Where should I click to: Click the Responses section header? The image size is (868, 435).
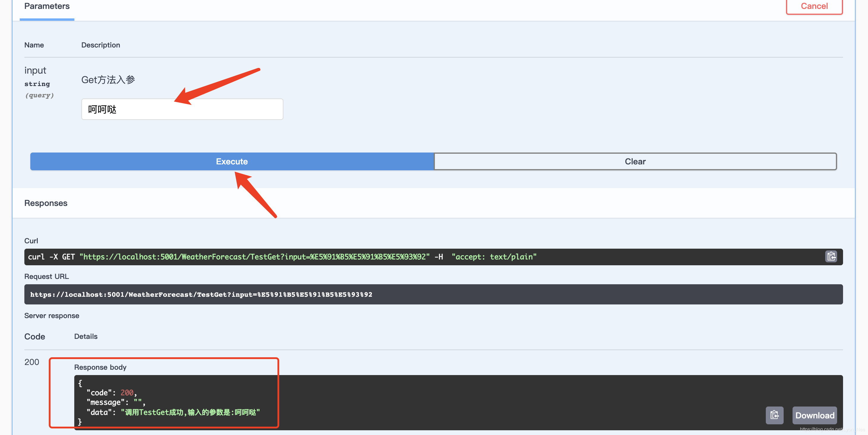(x=46, y=203)
